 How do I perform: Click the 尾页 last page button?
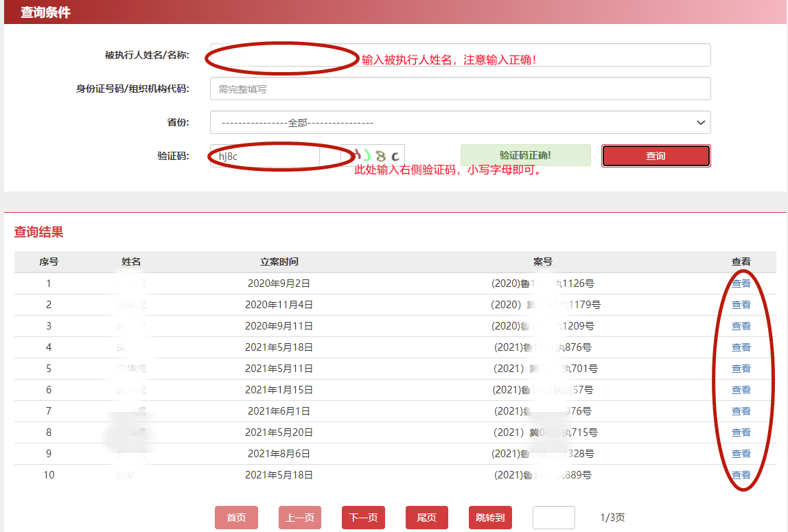coord(426,518)
